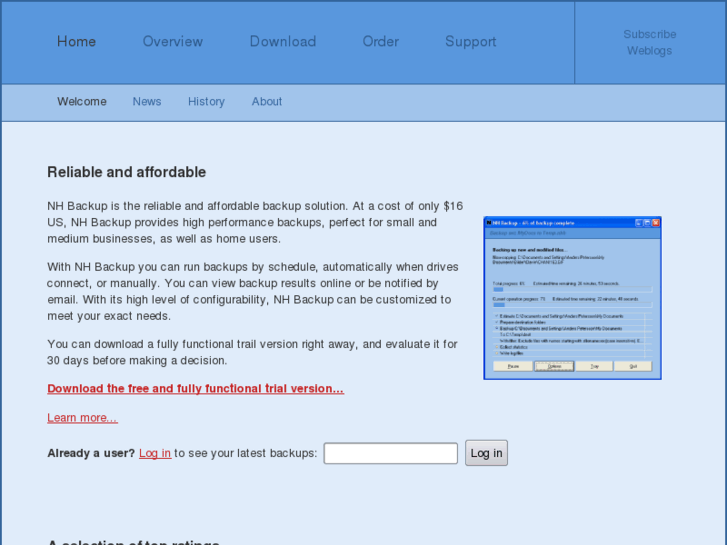Focus the login text input field
Screen dimensions: 727x545
click(390, 453)
